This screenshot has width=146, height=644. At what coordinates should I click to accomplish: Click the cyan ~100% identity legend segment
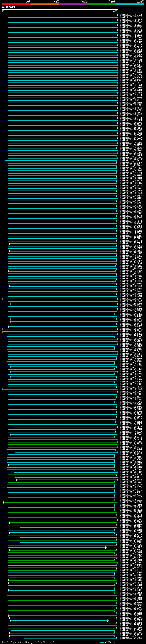[x=130, y=4]
